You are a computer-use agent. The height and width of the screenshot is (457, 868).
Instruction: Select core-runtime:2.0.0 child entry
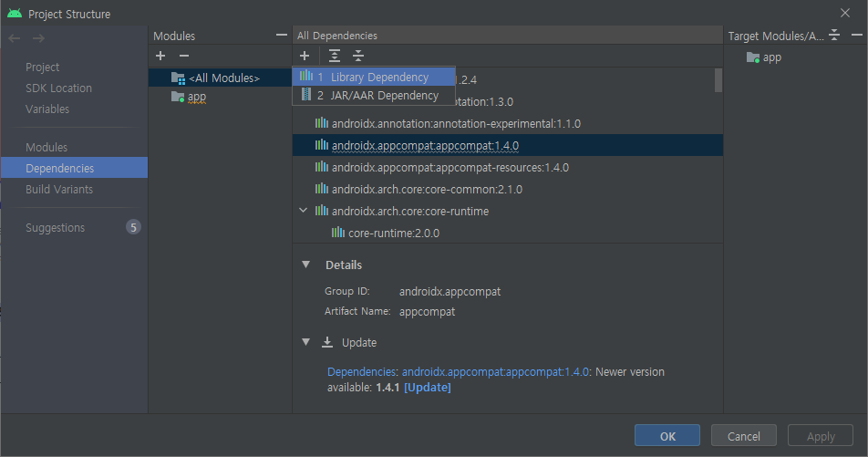pyautogui.click(x=508, y=234)
